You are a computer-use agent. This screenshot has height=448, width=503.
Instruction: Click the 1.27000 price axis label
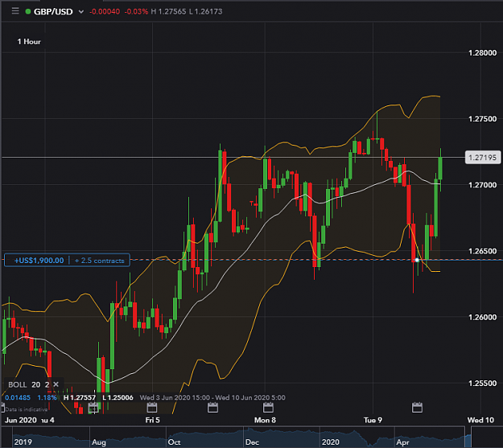point(482,185)
